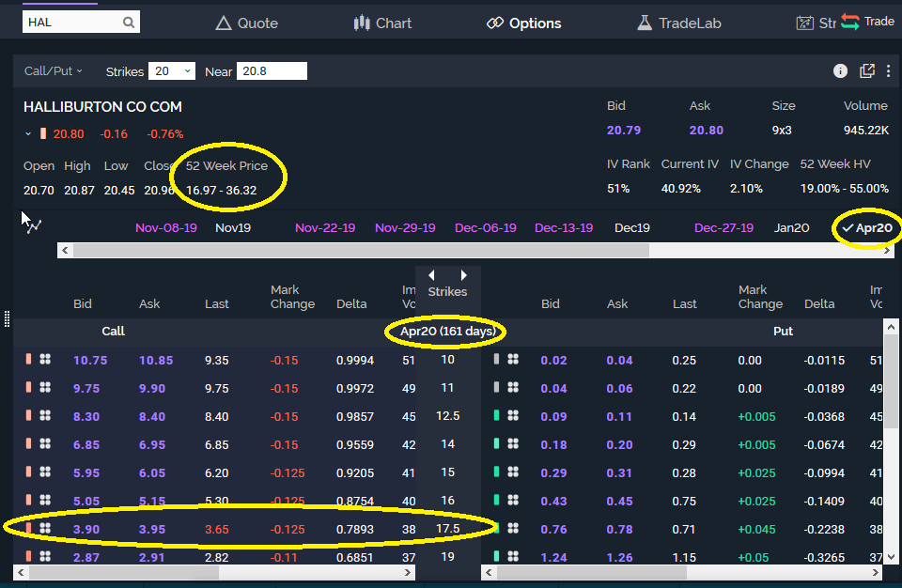Click the 10.75 call bid price

(90, 360)
